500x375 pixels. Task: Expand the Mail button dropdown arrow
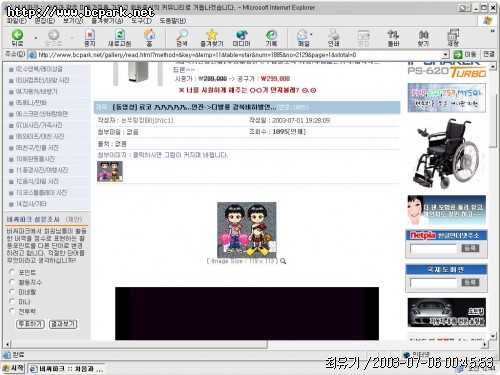point(312,34)
